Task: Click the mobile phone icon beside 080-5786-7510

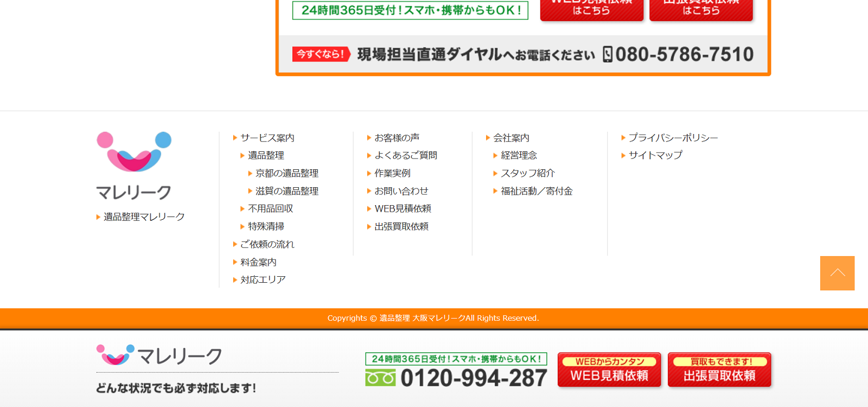Action: pos(608,54)
